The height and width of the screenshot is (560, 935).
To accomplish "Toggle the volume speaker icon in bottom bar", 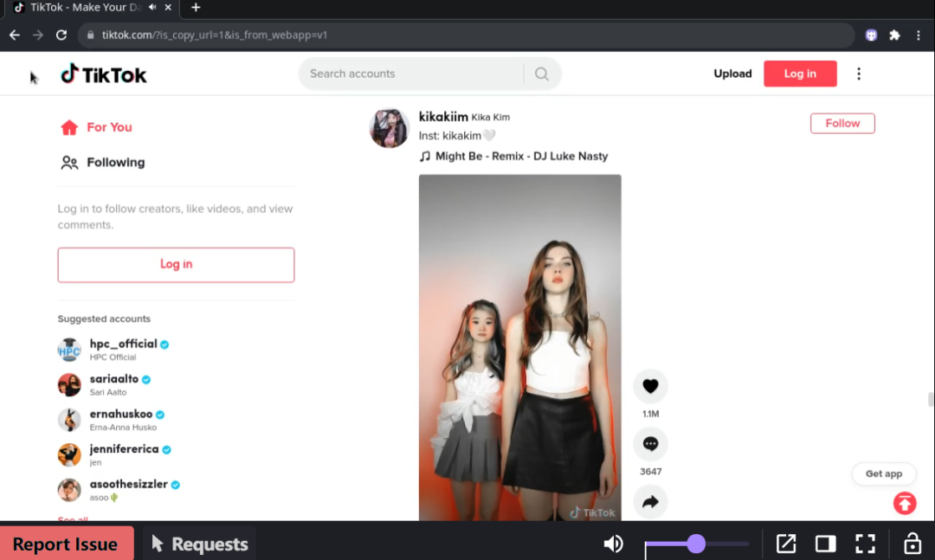I will 613,544.
